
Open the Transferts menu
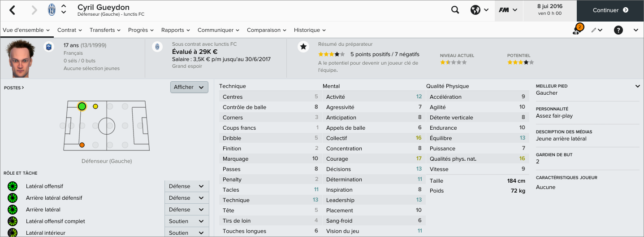105,30
